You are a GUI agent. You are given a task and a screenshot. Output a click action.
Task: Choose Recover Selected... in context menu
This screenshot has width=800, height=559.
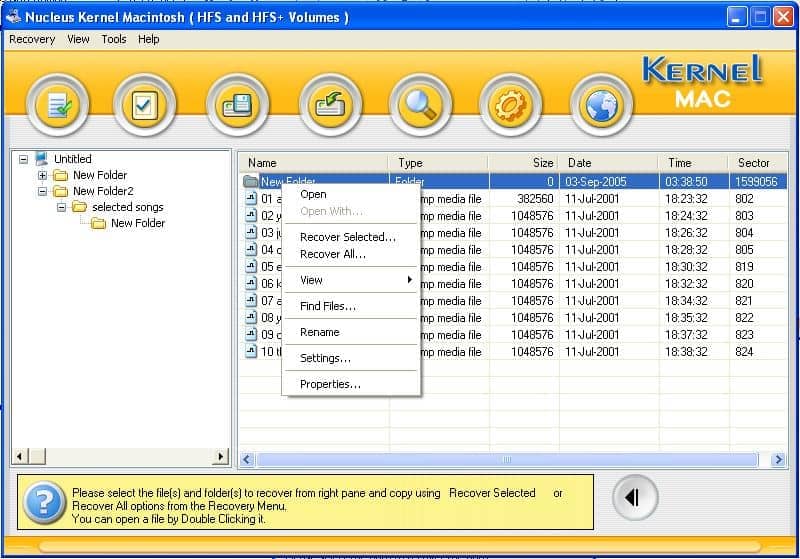click(x=352, y=237)
